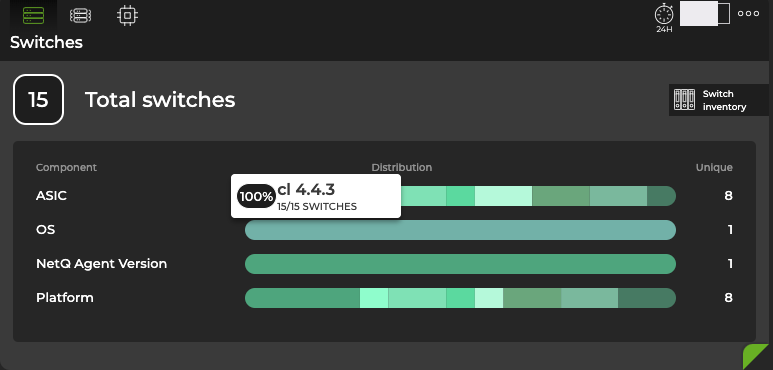Click the first Platform distribution segment
This screenshot has width=773, height=370.
(302, 298)
